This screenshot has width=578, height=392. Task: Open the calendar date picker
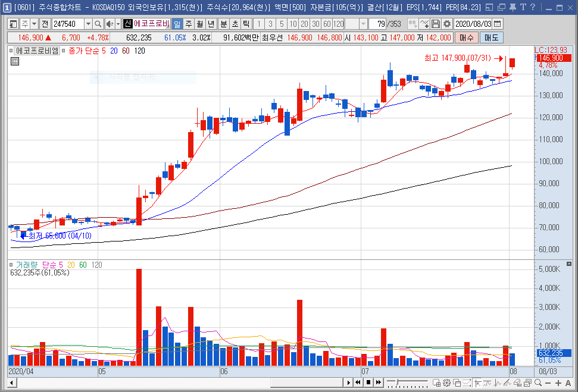(x=497, y=24)
